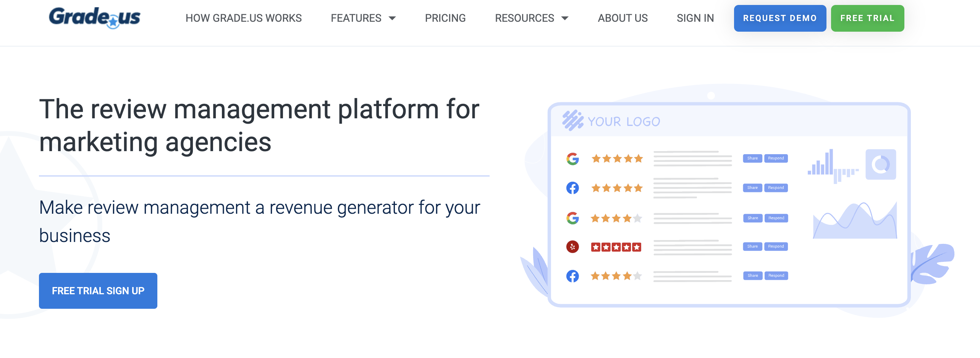Click the Google icon beside the four-star rating

(x=572, y=218)
